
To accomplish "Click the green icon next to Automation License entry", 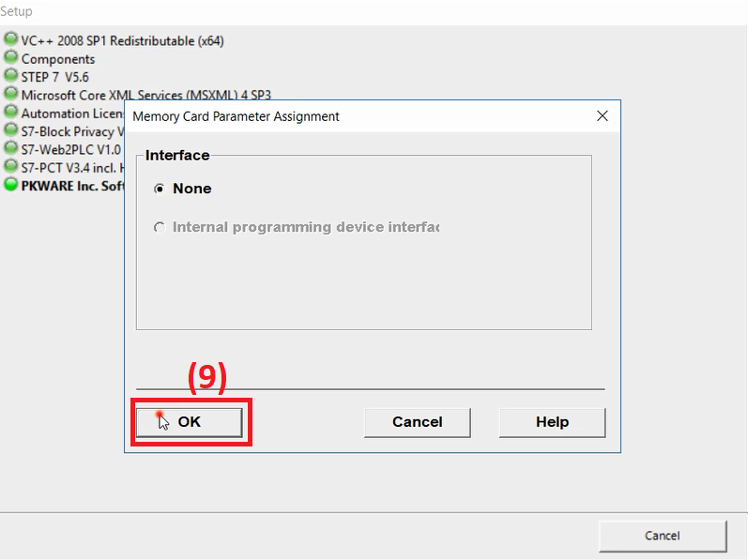I will point(11,113).
